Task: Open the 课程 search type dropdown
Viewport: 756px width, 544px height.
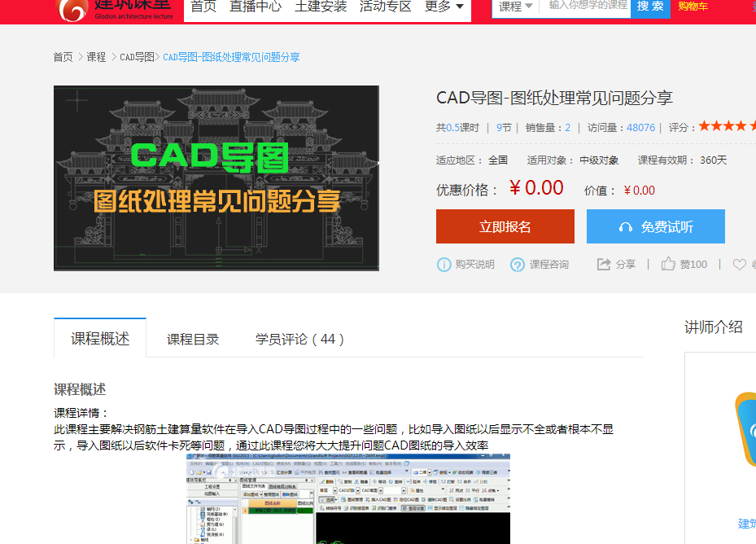Action: (x=516, y=7)
